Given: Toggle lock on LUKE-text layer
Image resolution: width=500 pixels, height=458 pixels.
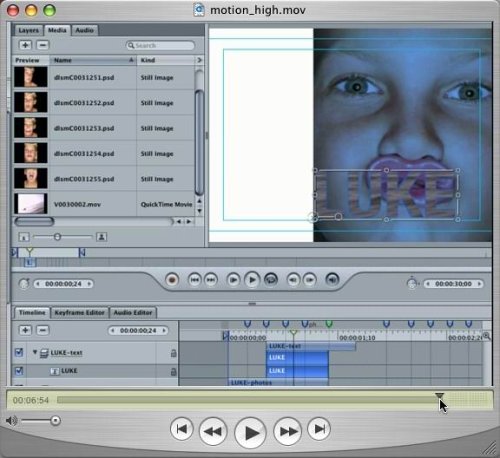Looking at the screenshot, I should (173, 353).
